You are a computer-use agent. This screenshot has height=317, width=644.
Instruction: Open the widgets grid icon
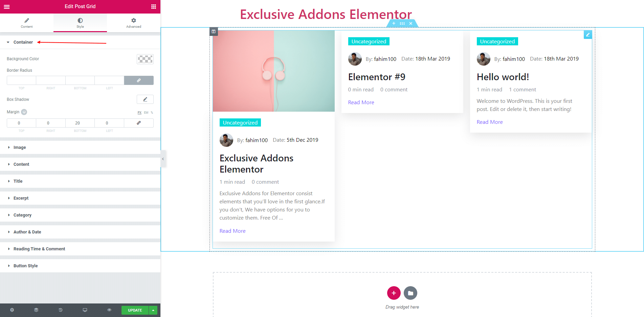(154, 6)
